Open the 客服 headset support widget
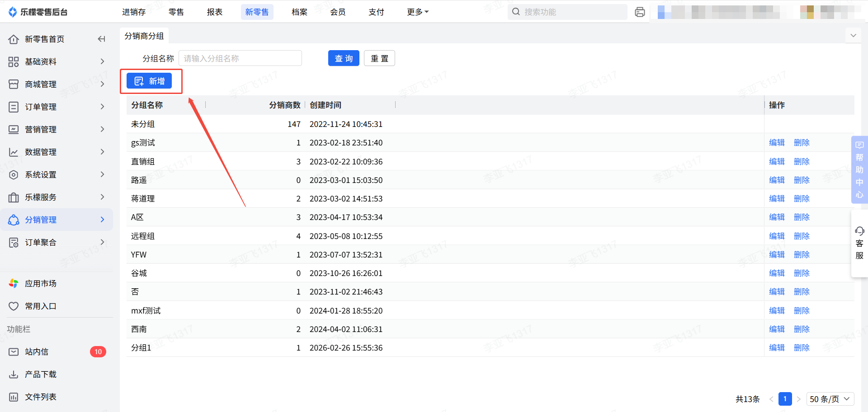This screenshot has width=868, height=412. (x=859, y=243)
